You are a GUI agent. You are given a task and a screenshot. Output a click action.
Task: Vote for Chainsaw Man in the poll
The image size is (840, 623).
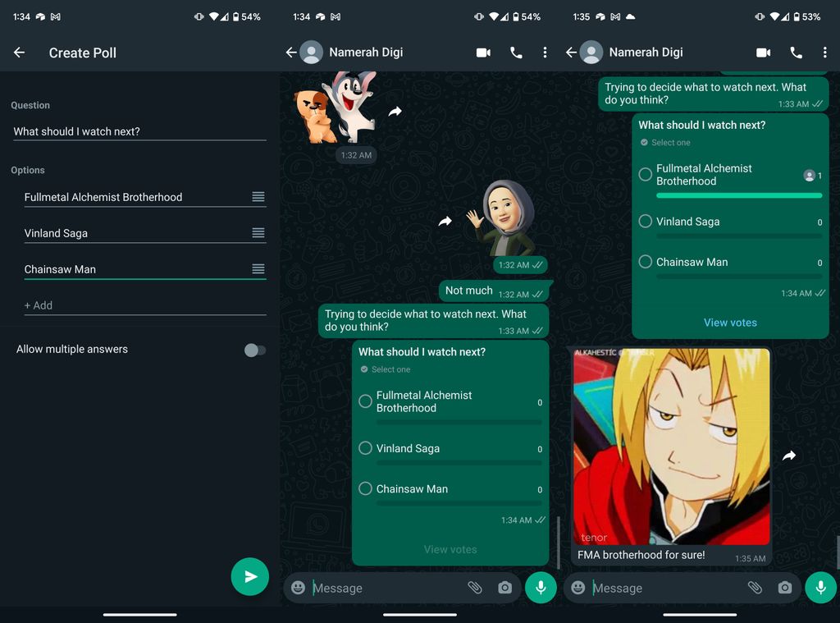[645, 262]
